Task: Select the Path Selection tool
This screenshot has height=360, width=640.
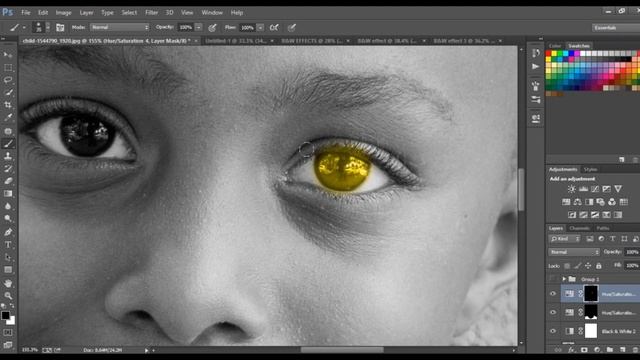Action: pyautogui.click(x=8, y=257)
